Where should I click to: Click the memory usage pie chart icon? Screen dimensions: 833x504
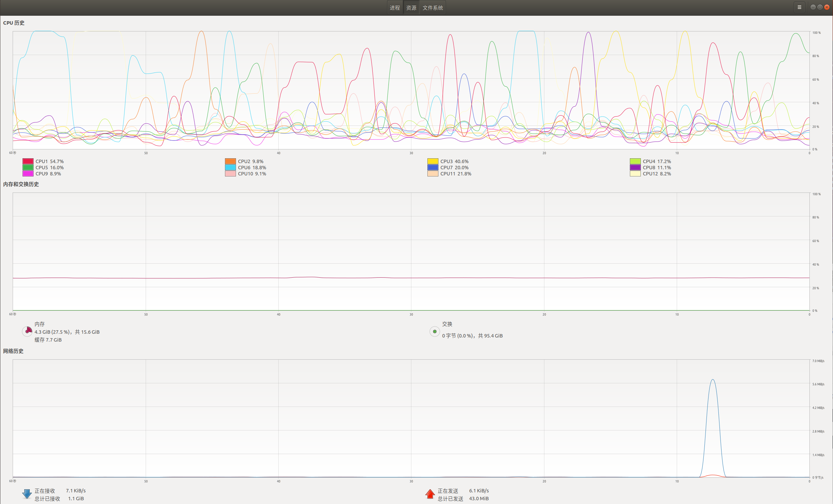click(27, 331)
